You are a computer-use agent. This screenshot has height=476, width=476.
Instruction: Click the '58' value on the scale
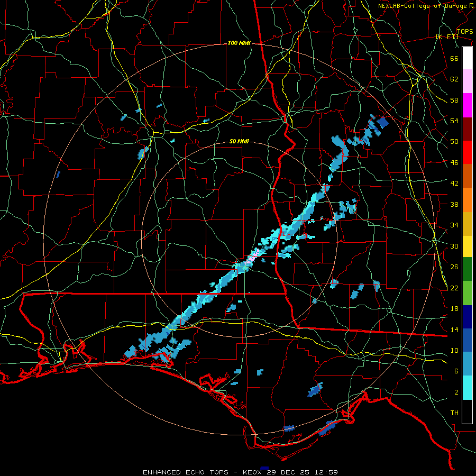click(x=454, y=100)
